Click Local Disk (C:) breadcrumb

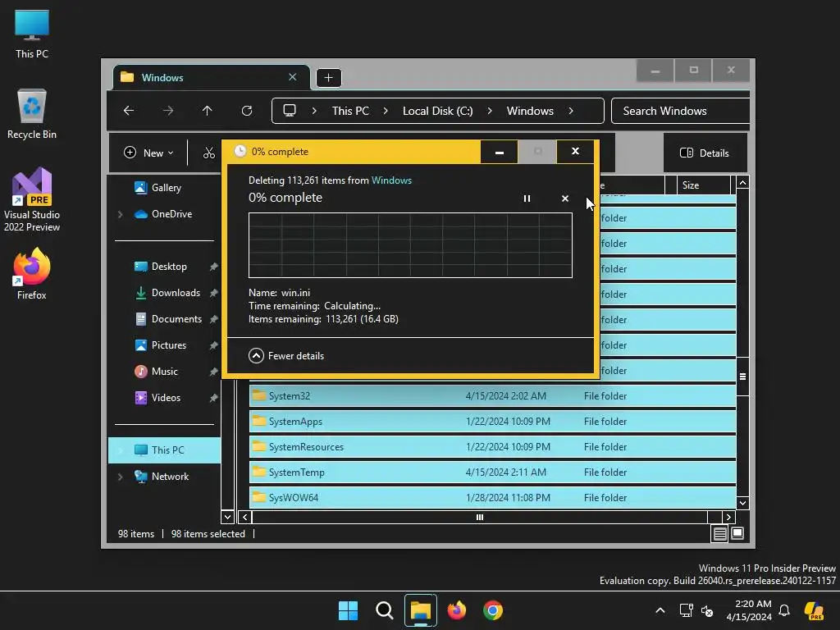(x=438, y=111)
